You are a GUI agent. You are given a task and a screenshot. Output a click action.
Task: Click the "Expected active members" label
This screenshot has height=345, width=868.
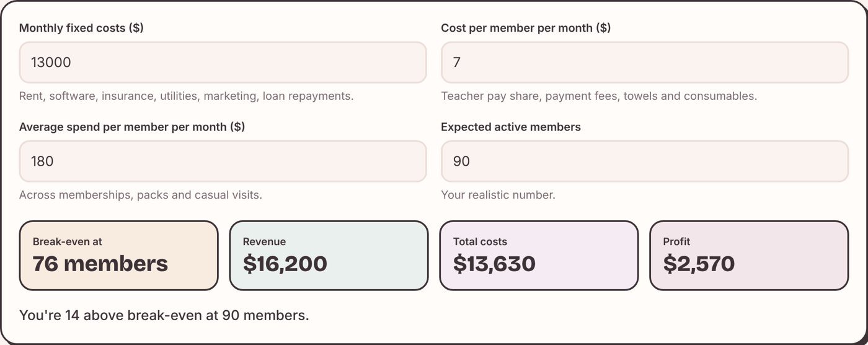511,127
